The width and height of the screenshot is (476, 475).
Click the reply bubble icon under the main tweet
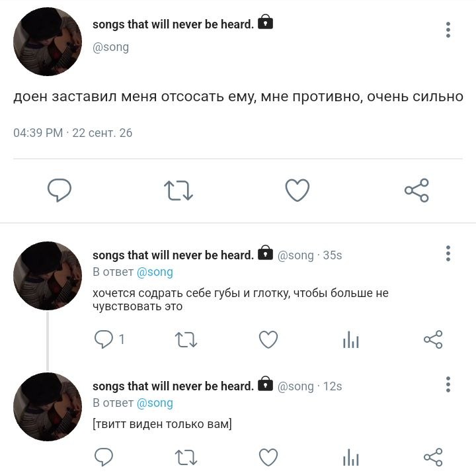point(59,191)
